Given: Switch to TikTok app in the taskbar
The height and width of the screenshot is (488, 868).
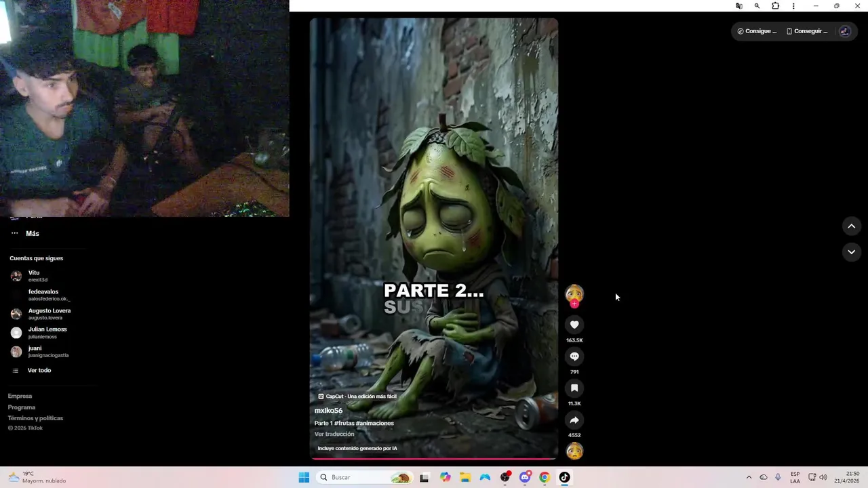Looking at the screenshot, I should tap(564, 477).
